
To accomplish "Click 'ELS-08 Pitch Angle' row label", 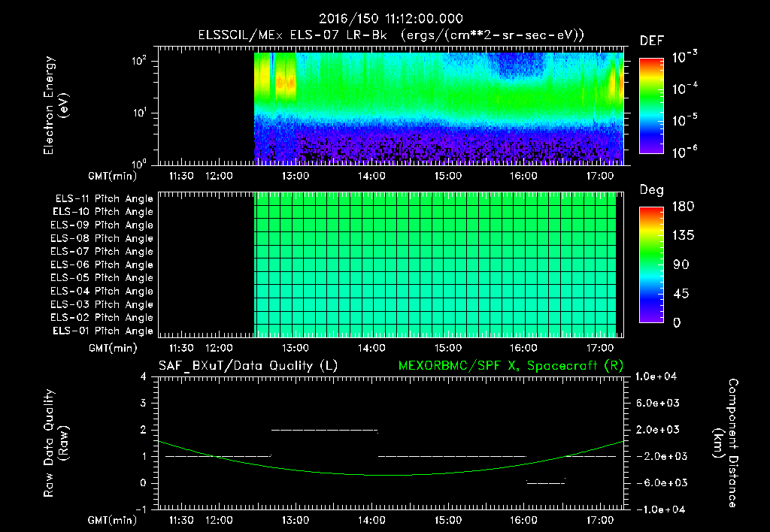I will coord(102,238).
